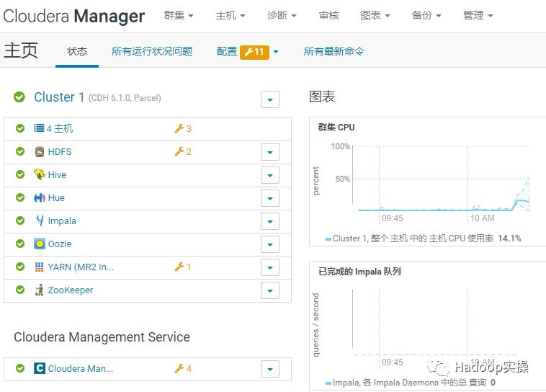Click the green status check for Oozie
This screenshot has width=546, height=392.
(20, 244)
